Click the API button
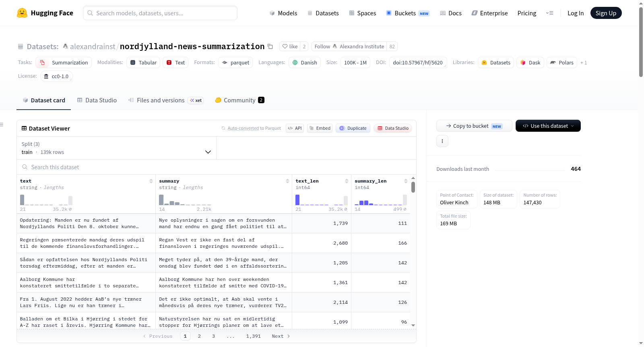 [x=295, y=128]
